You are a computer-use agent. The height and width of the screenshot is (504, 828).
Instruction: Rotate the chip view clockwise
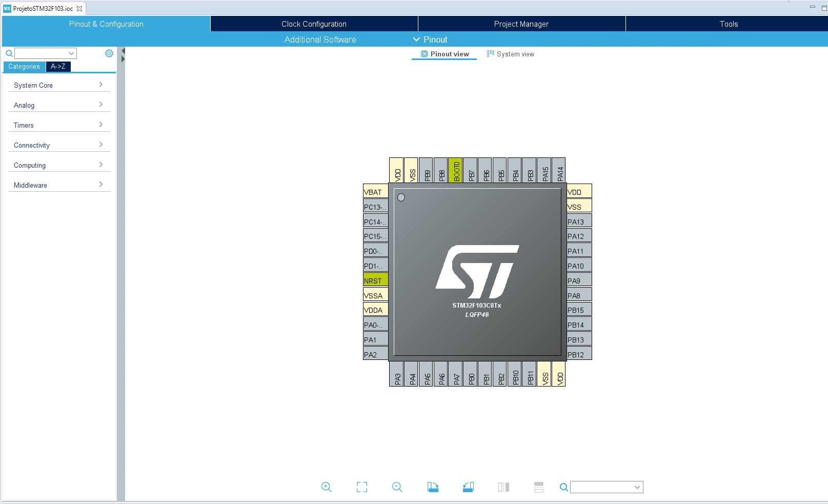click(x=433, y=487)
